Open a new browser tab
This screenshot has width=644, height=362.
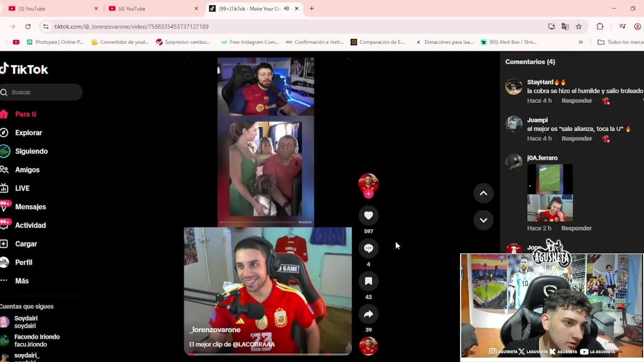(x=311, y=9)
